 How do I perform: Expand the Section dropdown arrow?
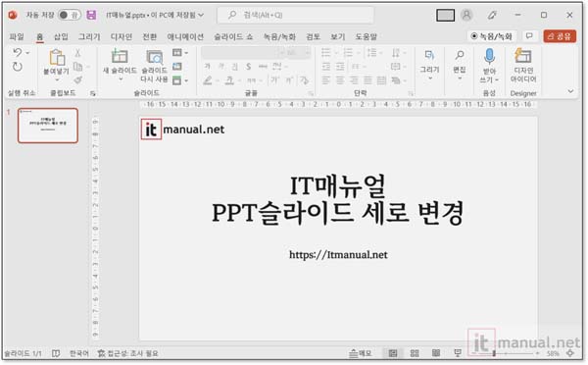(186, 80)
